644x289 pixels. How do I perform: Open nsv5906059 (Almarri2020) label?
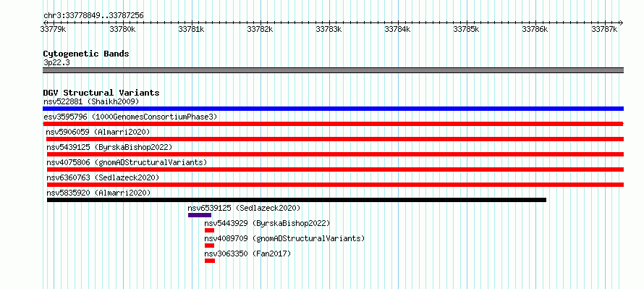(x=98, y=132)
